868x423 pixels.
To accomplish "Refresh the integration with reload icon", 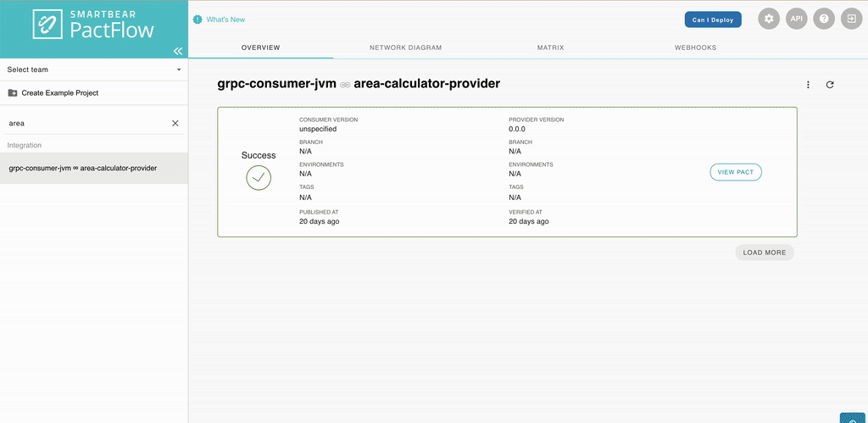I will [x=830, y=85].
